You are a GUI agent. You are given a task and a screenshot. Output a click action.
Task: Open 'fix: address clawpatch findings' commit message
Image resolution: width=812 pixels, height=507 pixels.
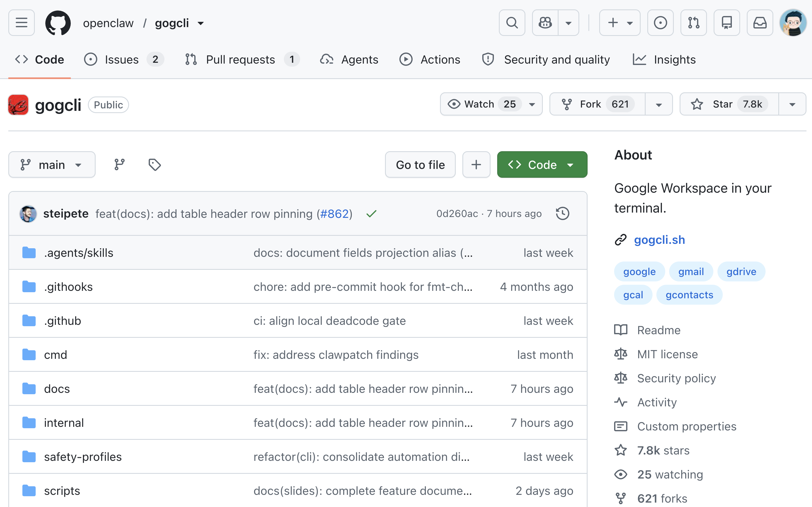point(336,355)
